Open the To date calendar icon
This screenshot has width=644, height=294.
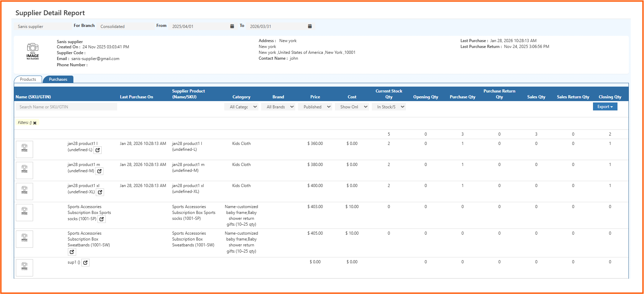coord(310,26)
